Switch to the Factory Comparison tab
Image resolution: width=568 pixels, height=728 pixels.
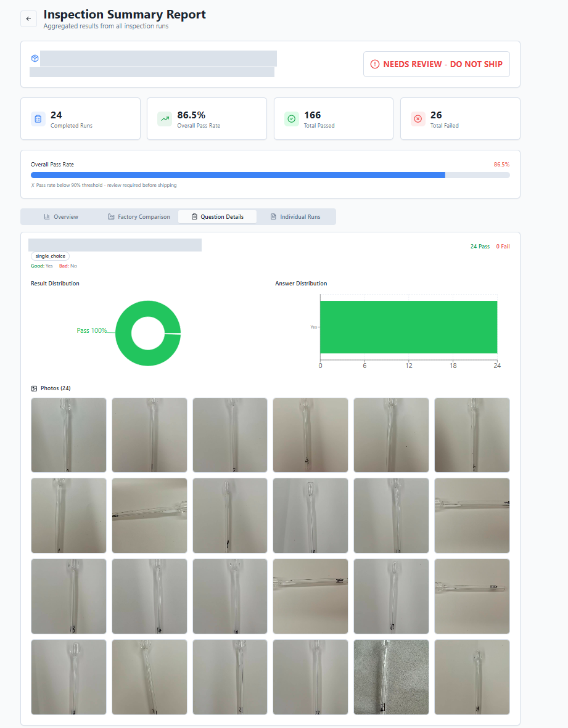coord(139,217)
